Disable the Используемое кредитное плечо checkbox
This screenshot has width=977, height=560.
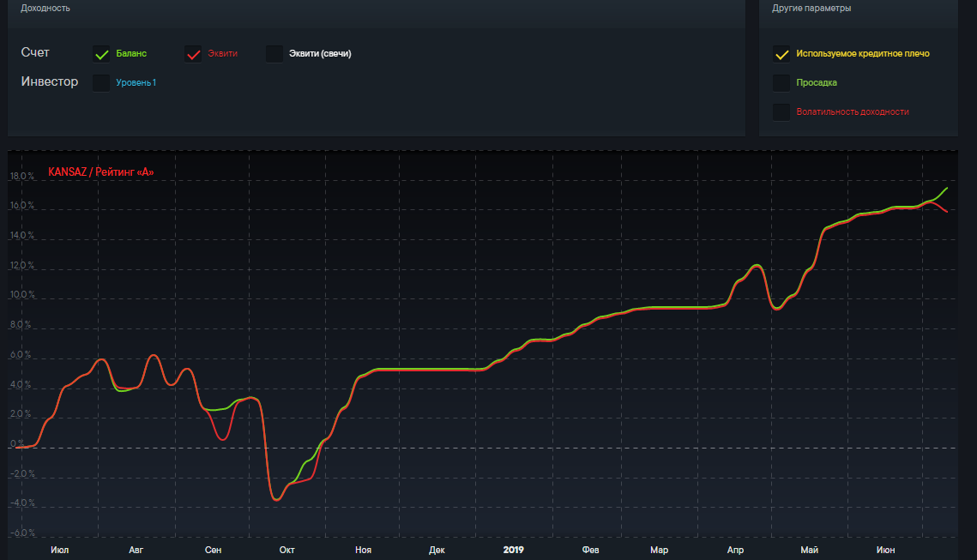coord(781,54)
